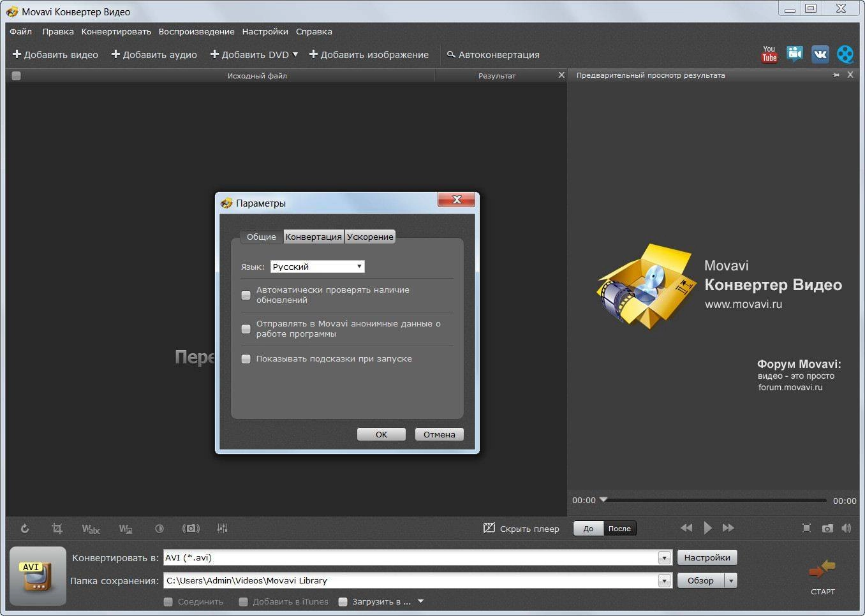Open the Обзор button dropdown arrow
Image resolution: width=865 pixels, height=616 pixels.
[731, 581]
